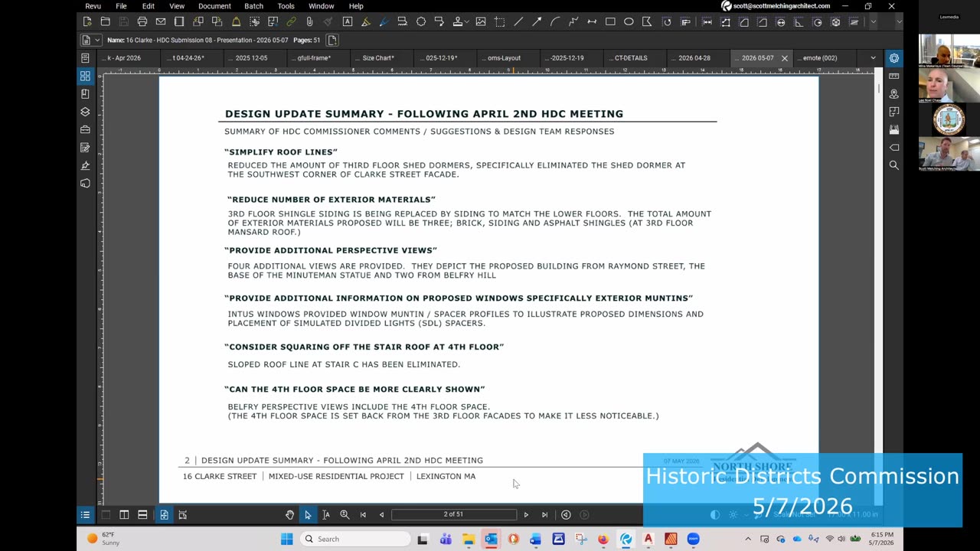The width and height of the screenshot is (980, 551).
Task: Select the Ellipse tool
Action: (629, 21)
